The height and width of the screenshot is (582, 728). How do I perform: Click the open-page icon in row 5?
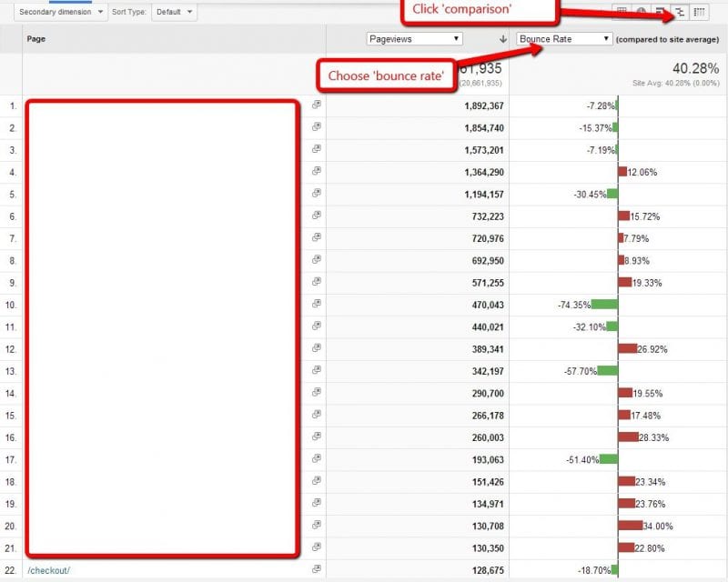pos(316,194)
